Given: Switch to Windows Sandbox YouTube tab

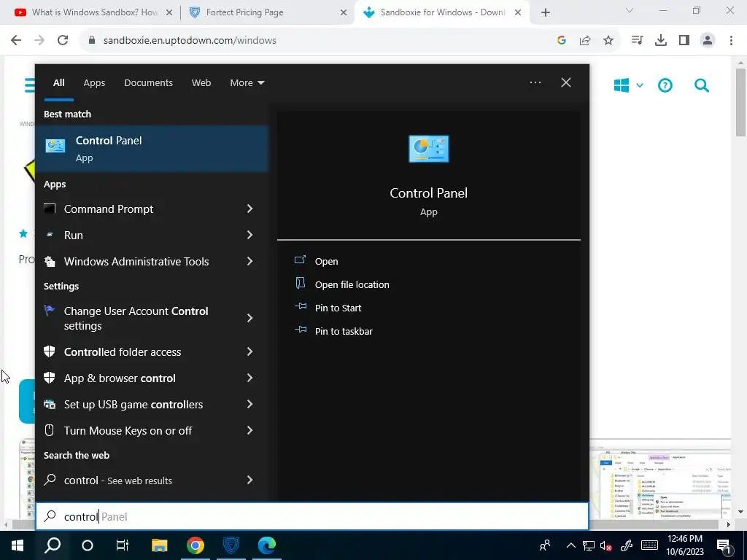Looking at the screenshot, I should click(93, 12).
